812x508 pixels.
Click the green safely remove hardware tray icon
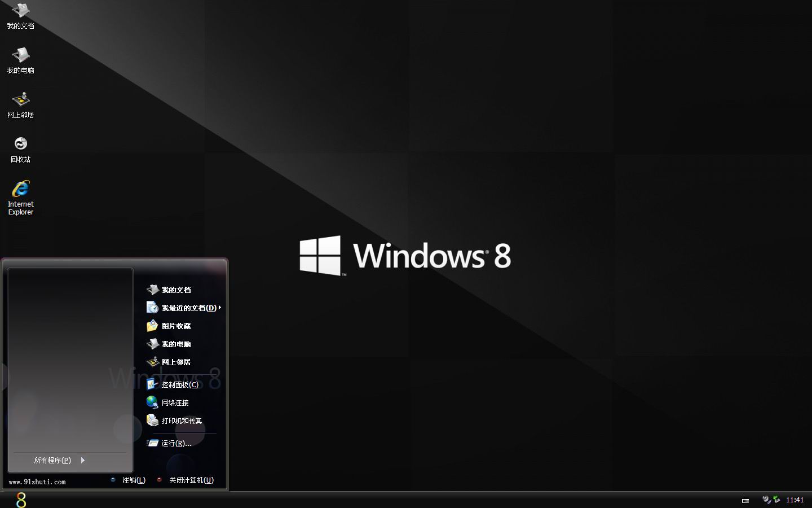(x=776, y=500)
